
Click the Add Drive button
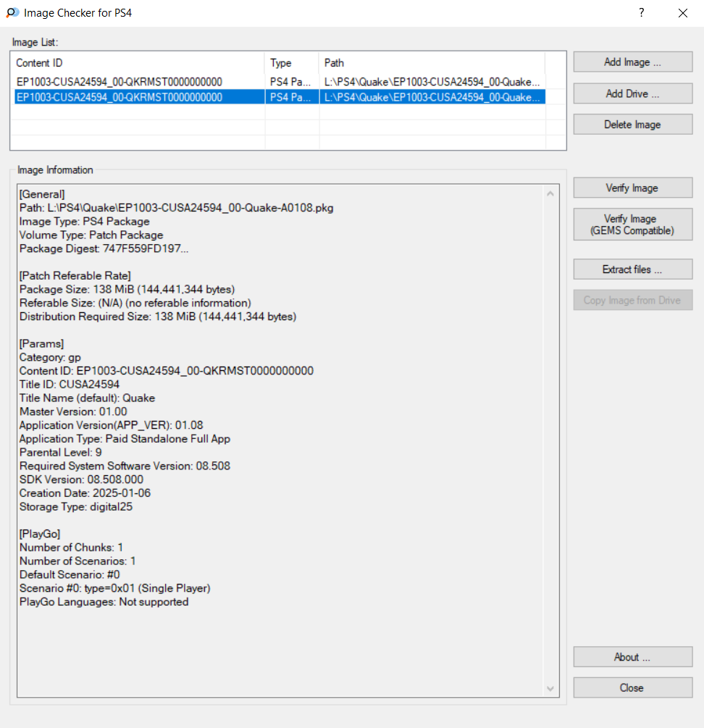point(632,93)
